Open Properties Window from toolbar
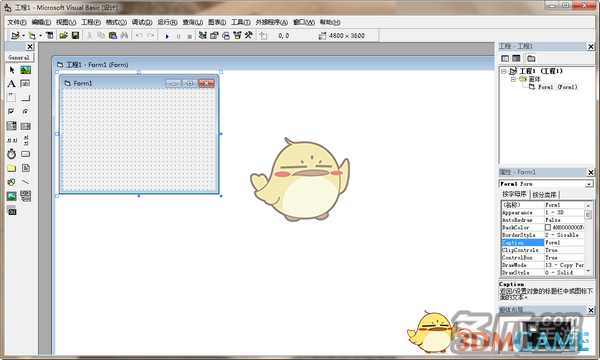The width and height of the screenshot is (600, 360). click(214, 36)
